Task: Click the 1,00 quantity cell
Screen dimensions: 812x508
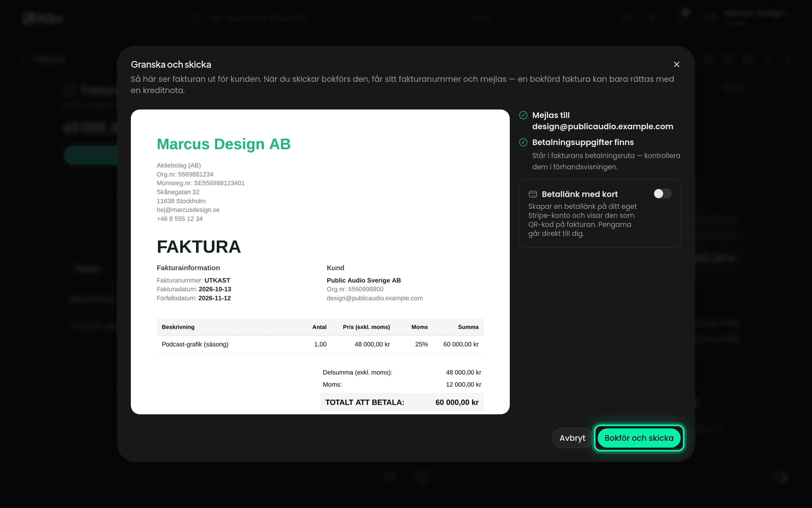Action: pyautogui.click(x=320, y=344)
